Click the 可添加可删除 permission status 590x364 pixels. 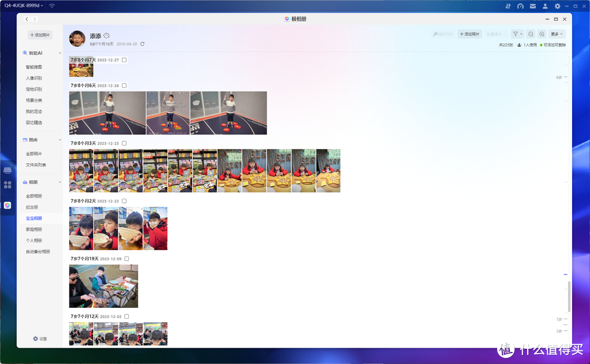pos(553,45)
